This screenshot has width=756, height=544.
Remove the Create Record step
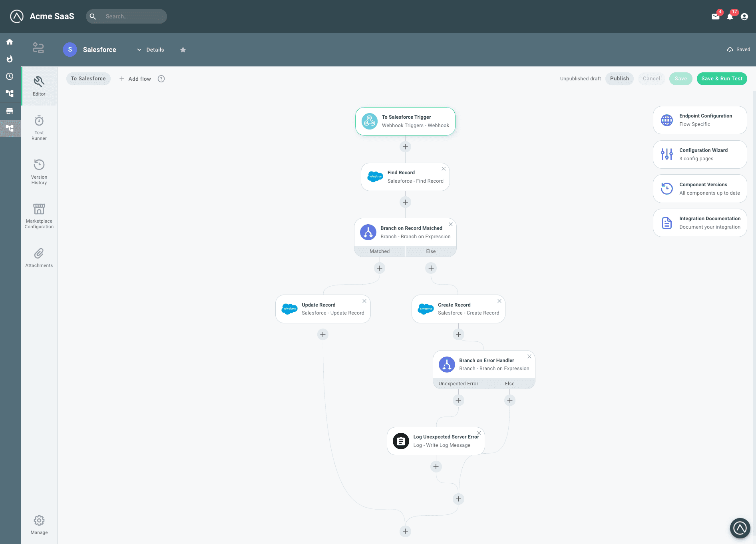(499, 301)
